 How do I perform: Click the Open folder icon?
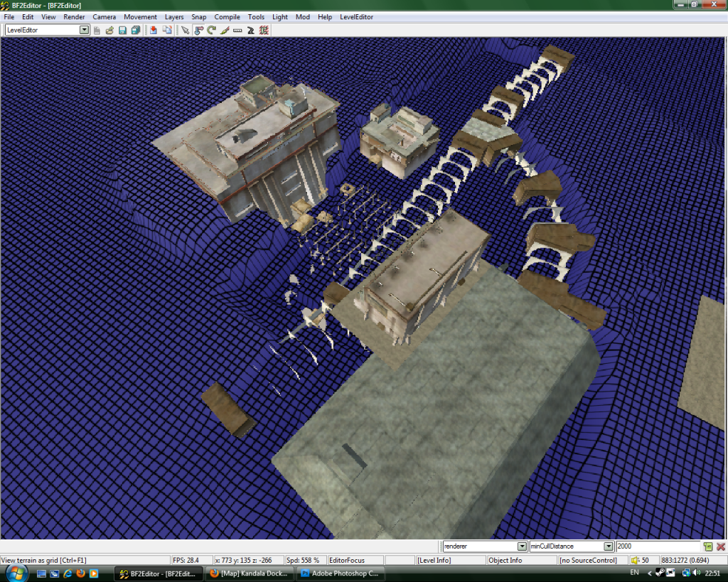click(x=109, y=30)
